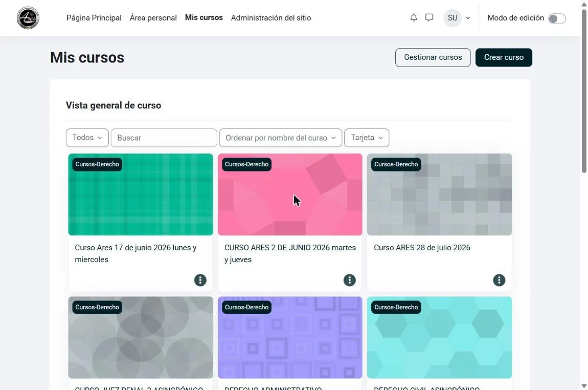This screenshot has width=588, height=390.
Task: Click the Vista general de curso heading
Action: tap(113, 105)
